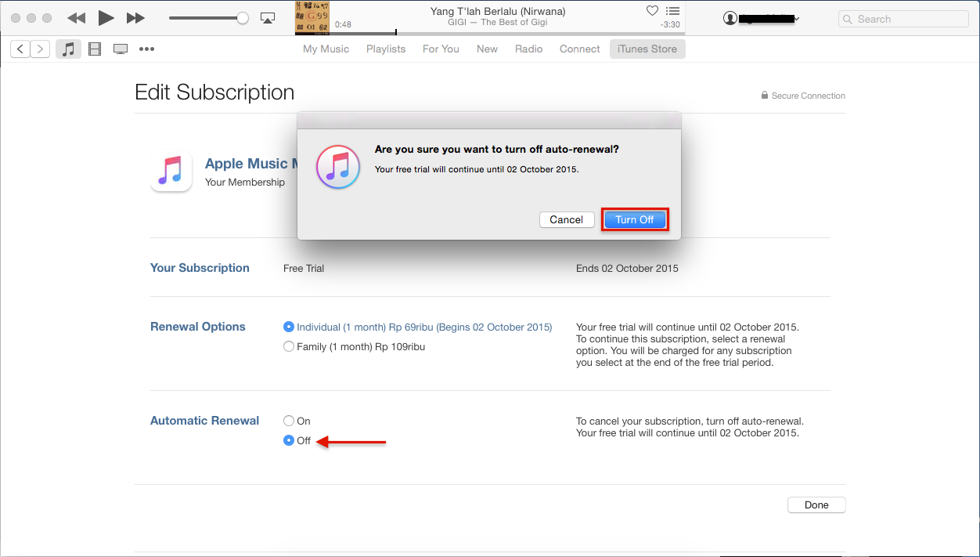Click the Search field
The height and width of the screenshot is (557, 980).
(x=904, y=19)
